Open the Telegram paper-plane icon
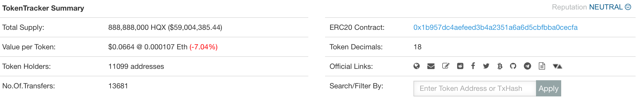Viewport: 644px width, 107px height. point(527,66)
